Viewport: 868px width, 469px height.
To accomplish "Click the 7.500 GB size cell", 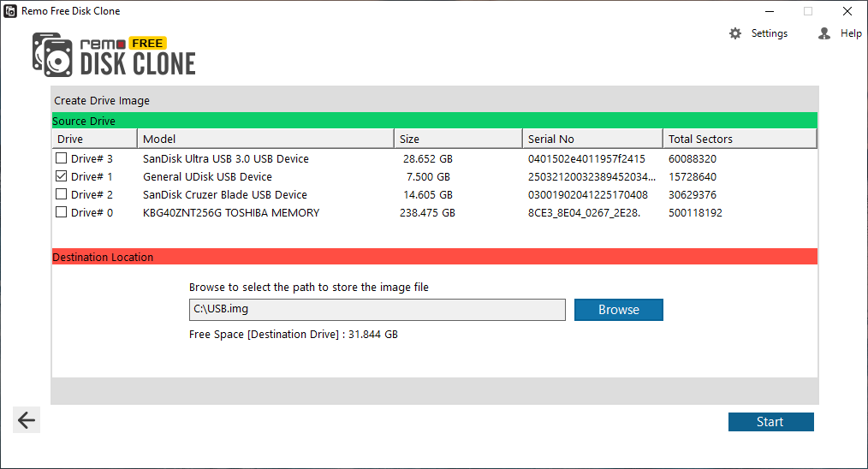I will click(x=429, y=176).
